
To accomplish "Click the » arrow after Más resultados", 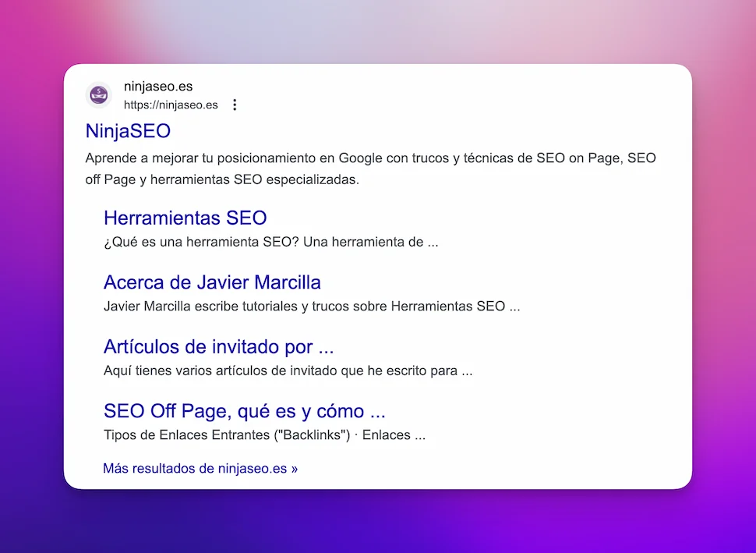I will click(294, 469).
